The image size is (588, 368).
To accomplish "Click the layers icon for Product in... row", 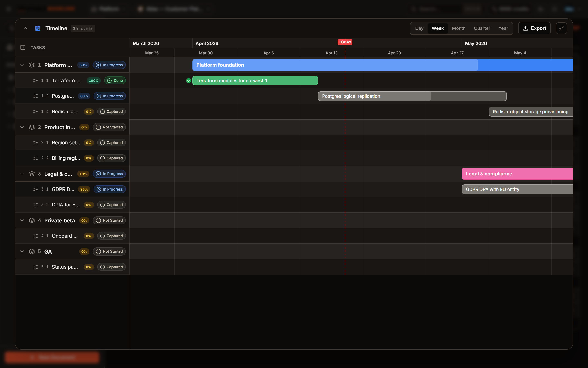I will pyautogui.click(x=32, y=127).
